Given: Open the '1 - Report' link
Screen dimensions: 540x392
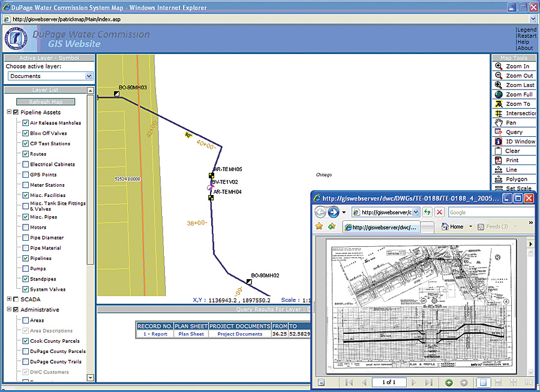Looking at the screenshot, I should [155, 334].
